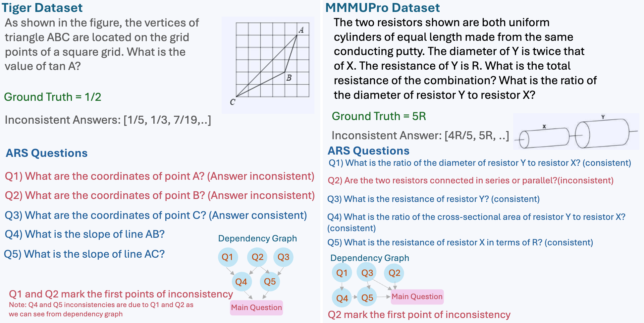
Task: Click the Ground Truth = 5R text
Action: tap(379, 116)
